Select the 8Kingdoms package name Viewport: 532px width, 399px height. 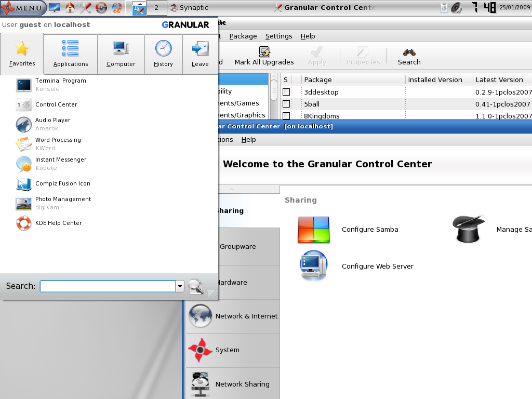[321, 116]
